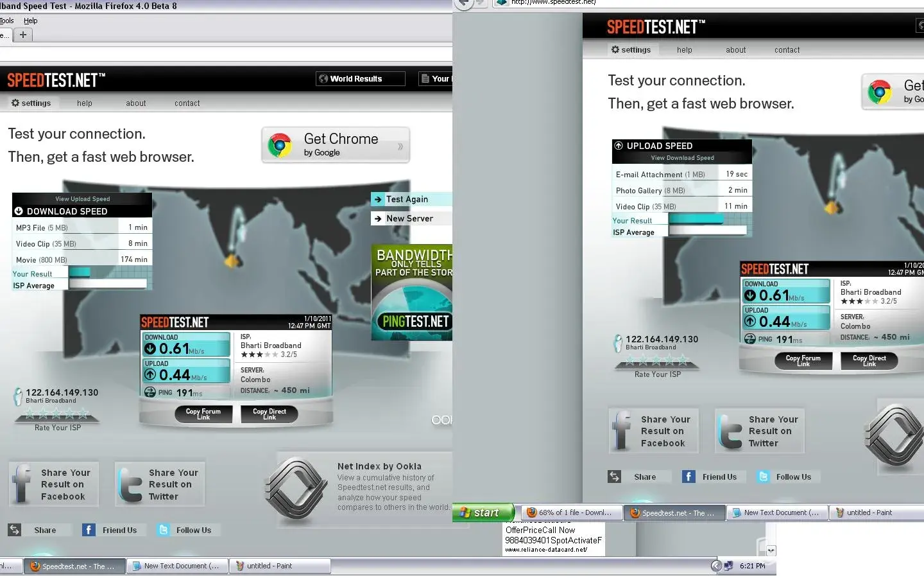
Task: Rate your ISP with stars in left window
Action: [56, 414]
